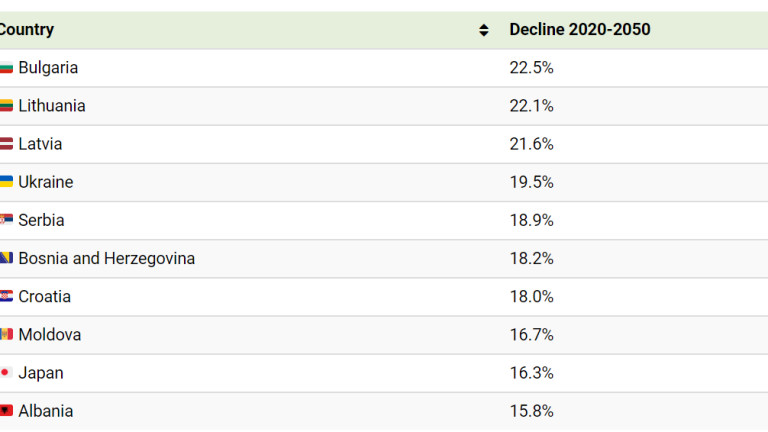Viewport: 768px width, 432px height.
Task: Click the Croatia flag icon
Action: [x=6, y=297]
